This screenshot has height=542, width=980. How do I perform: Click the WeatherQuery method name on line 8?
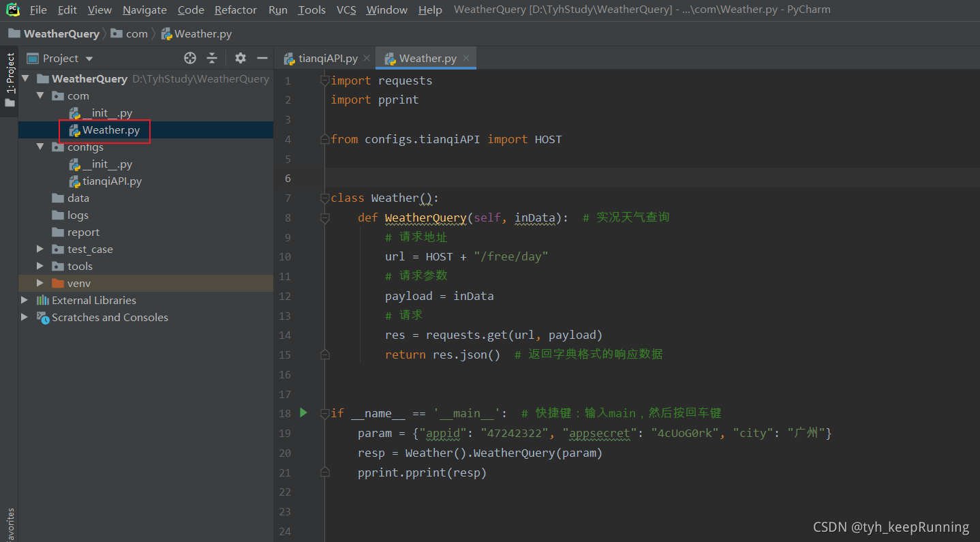[x=426, y=217]
